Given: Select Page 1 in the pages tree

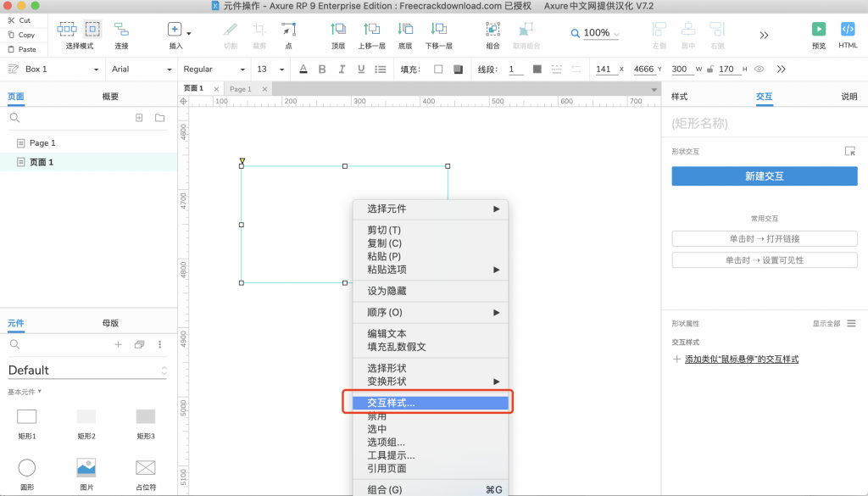Looking at the screenshot, I should [x=42, y=143].
